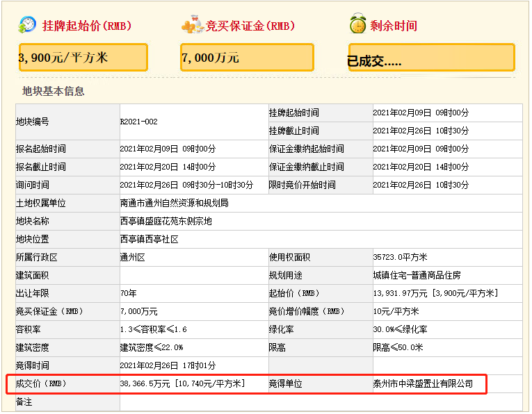Click the 土地权属单位 label
The width and height of the screenshot is (532, 414).
pyautogui.click(x=41, y=204)
